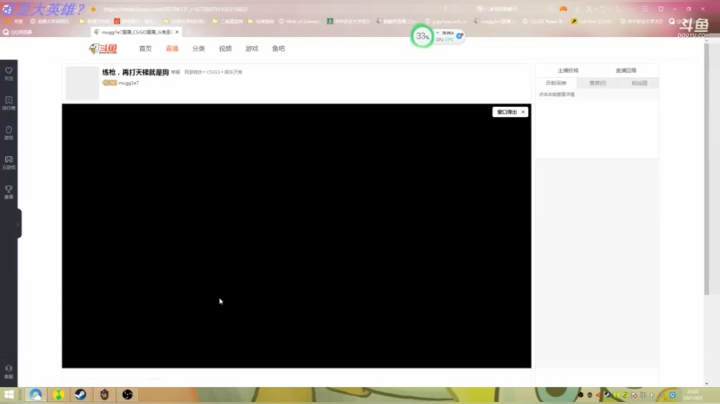Click the scissors screenshot icon in browser toolbar
The width and height of the screenshot is (720, 404).
(589, 9)
